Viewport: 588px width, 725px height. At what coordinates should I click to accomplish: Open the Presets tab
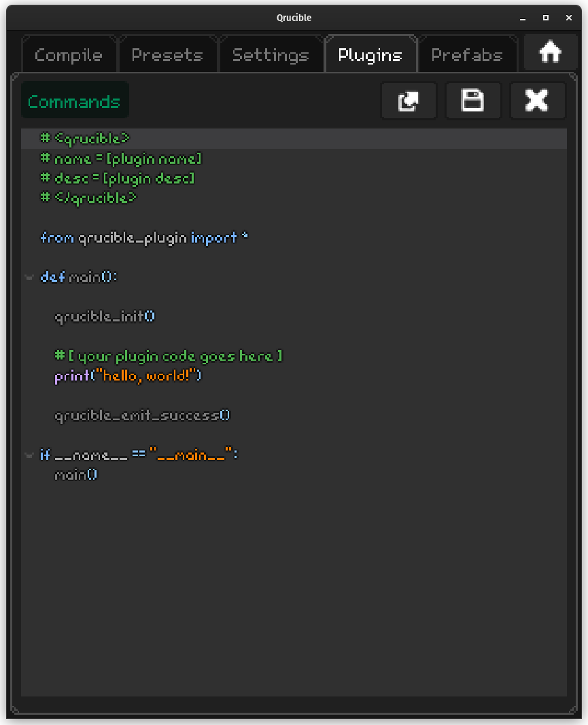pyautogui.click(x=167, y=55)
